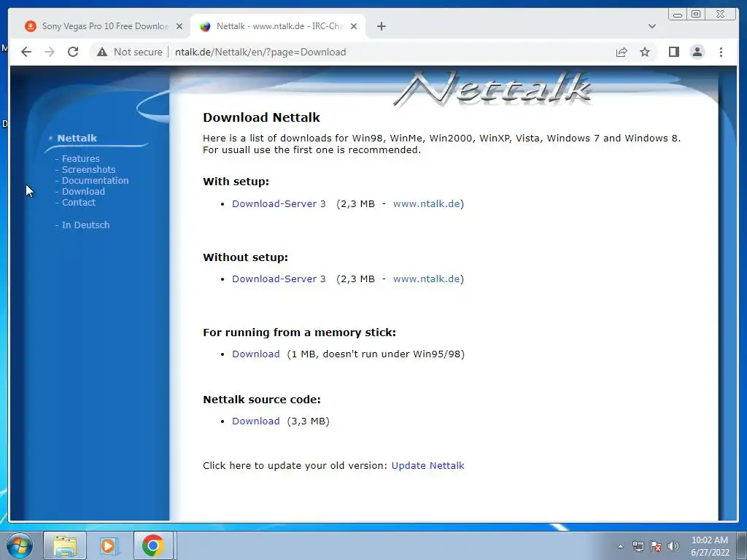Click the Download Nettalk heading text

(x=261, y=117)
